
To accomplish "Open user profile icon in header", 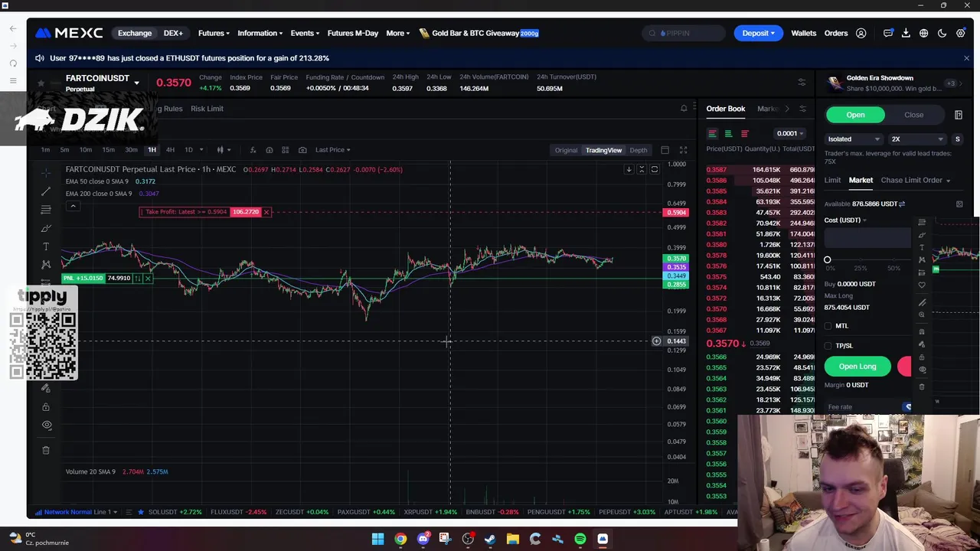I will (861, 33).
